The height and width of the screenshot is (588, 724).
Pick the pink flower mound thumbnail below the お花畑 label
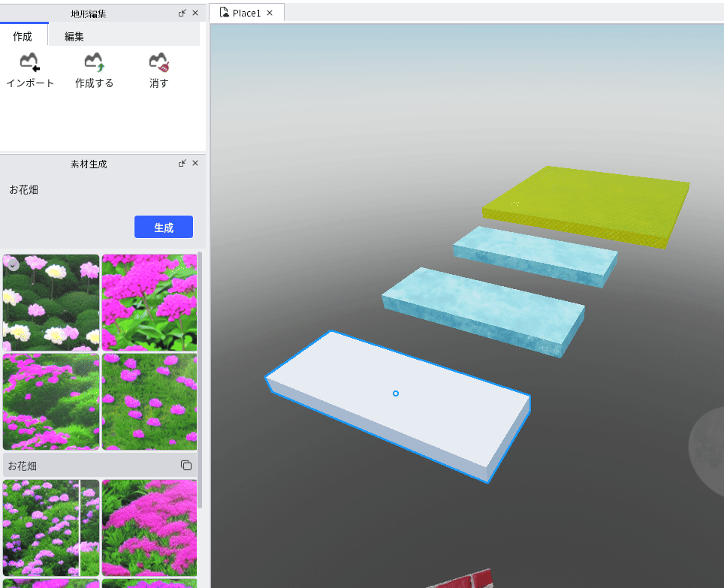point(149,527)
